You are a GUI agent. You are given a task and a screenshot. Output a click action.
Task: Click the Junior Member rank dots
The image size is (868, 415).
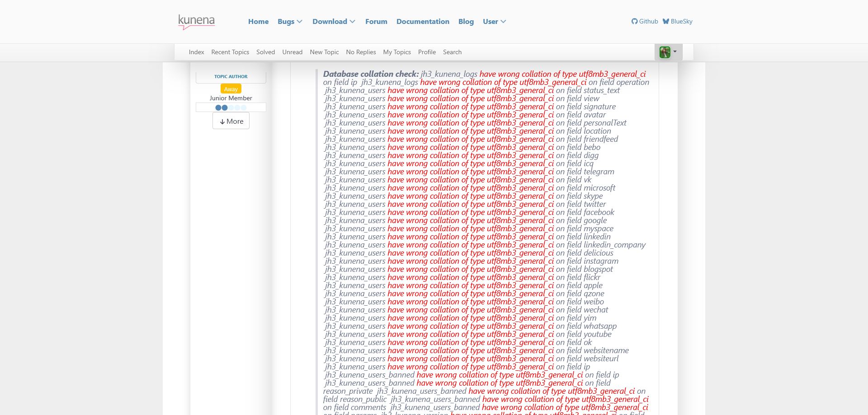click(231, 107)
